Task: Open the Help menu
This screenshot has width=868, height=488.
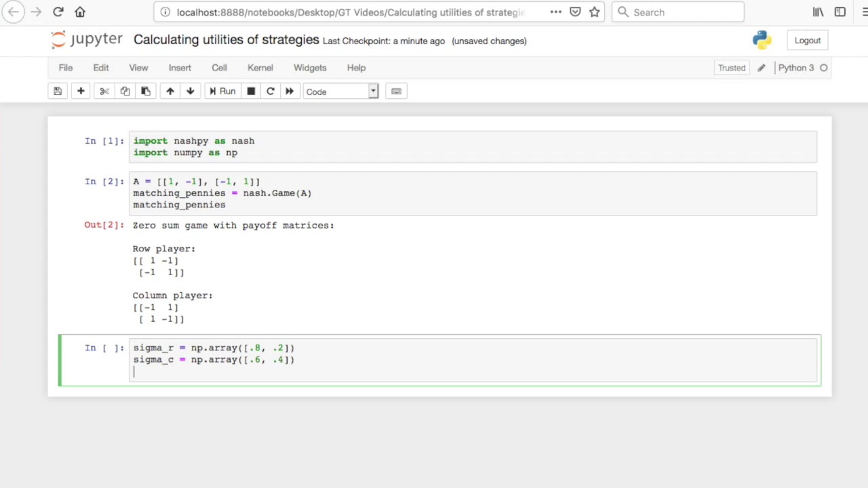Action: click(x=356, y=68)
